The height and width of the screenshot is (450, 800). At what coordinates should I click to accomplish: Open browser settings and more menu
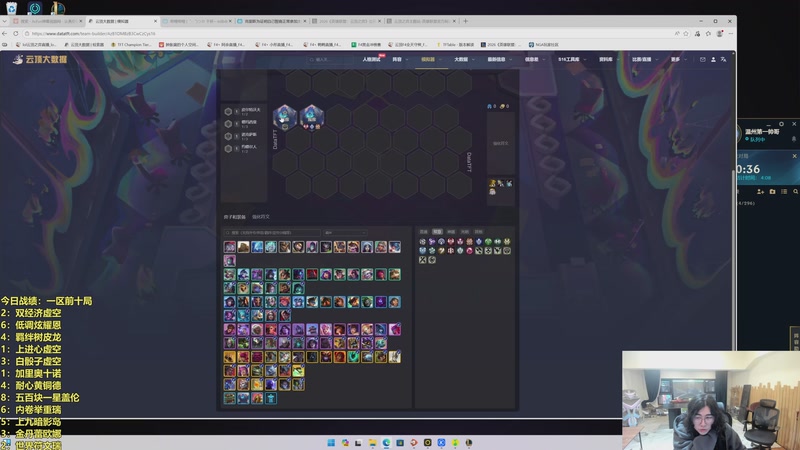pyautogui.click(x=731, y=34)
